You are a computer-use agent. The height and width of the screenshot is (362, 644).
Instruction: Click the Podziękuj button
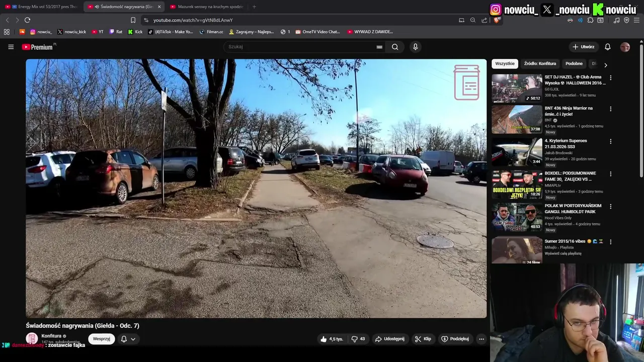click(455, 339)
